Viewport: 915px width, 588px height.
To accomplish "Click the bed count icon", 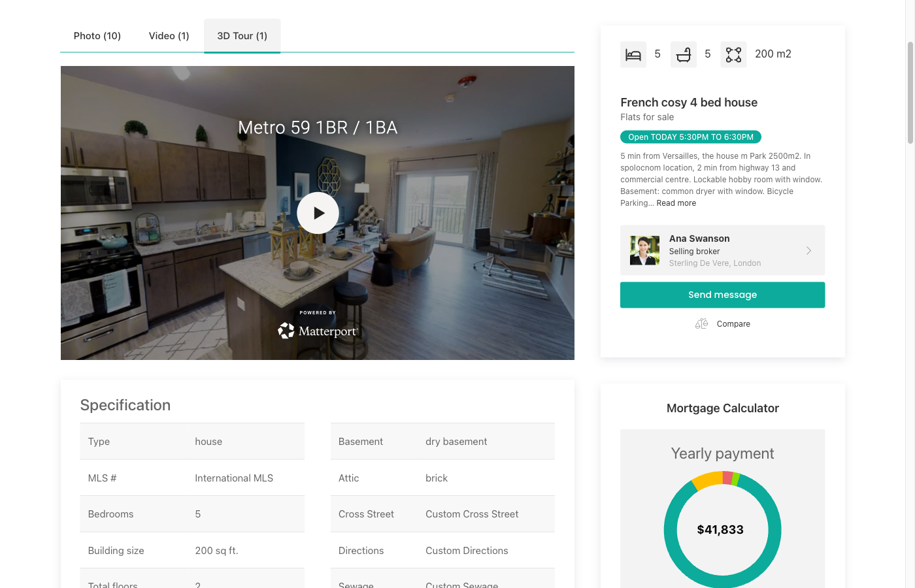I will [633, 54].
